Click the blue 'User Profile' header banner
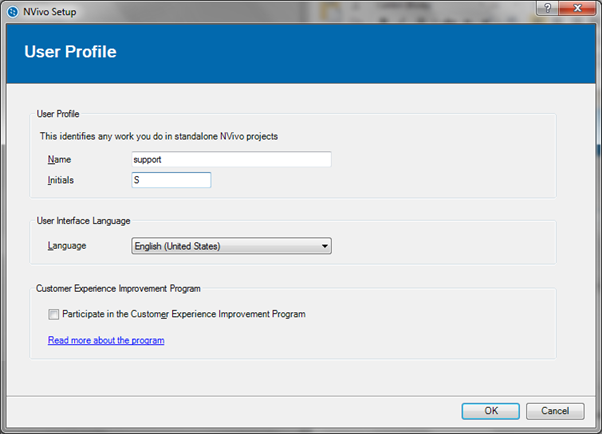The height and width of the screenshot is (434, 602). pos(300,52)
